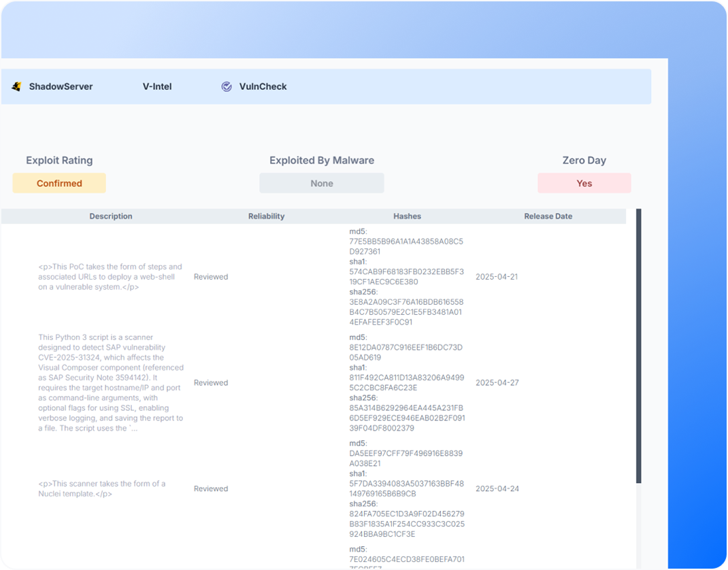
Task: Click the Exploit Rating label
Action: pyautogui.click(x=59, y=160)
